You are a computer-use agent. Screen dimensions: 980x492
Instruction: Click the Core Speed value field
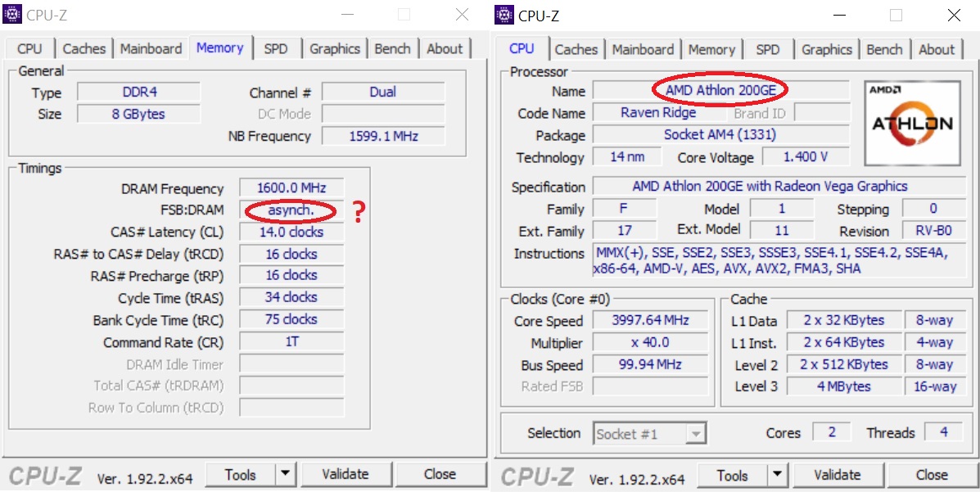tap(650, 321)
